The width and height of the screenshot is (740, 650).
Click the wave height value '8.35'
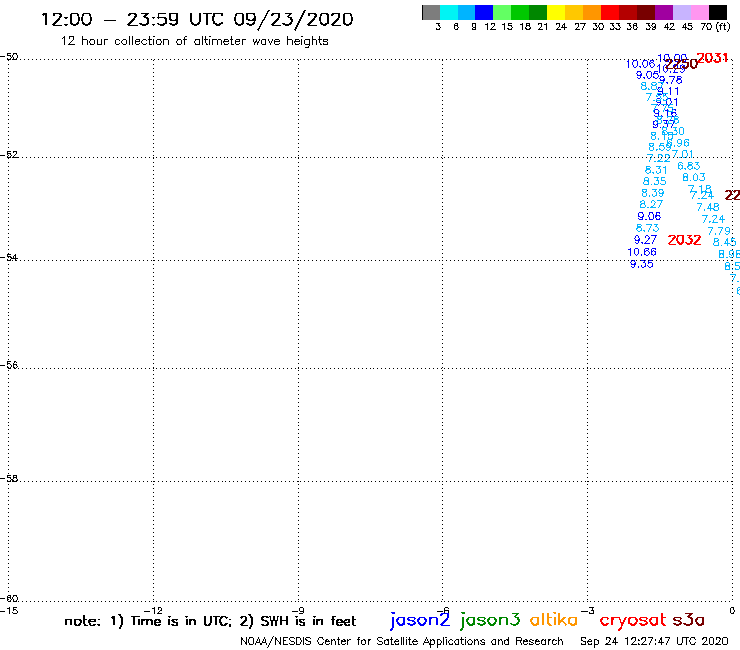pos(655,181)
